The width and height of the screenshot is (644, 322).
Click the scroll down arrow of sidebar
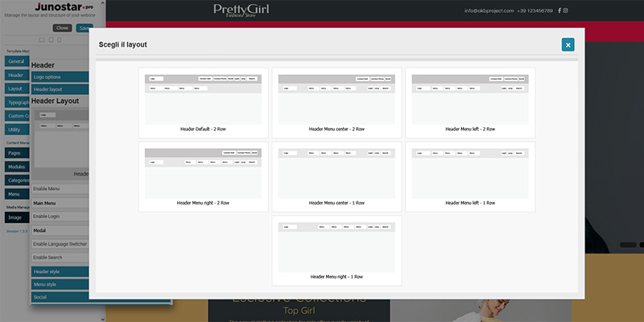[102, 319]
